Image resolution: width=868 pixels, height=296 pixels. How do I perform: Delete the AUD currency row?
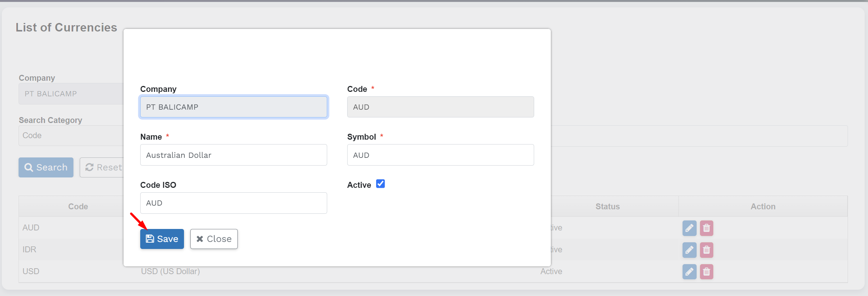[x=706, y=228]
